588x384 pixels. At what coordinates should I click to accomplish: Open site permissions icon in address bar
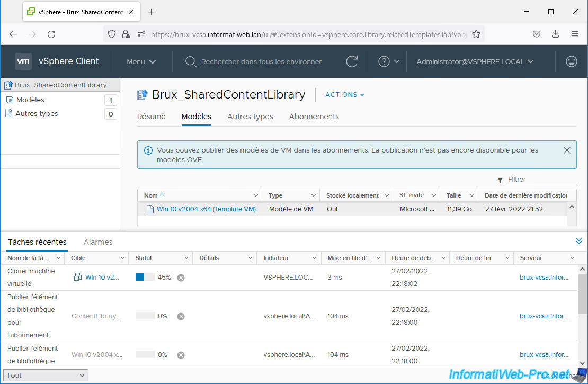click(x=141, y=34)
